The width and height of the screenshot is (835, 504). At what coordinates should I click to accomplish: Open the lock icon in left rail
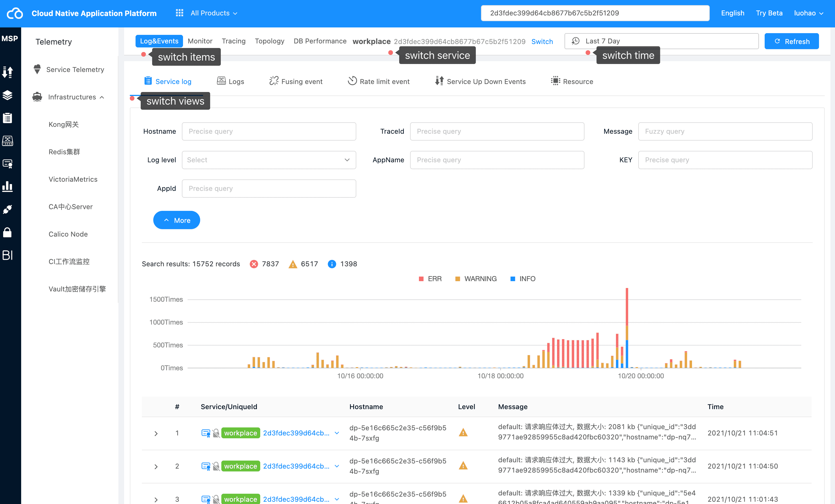(x=7, y=232)
